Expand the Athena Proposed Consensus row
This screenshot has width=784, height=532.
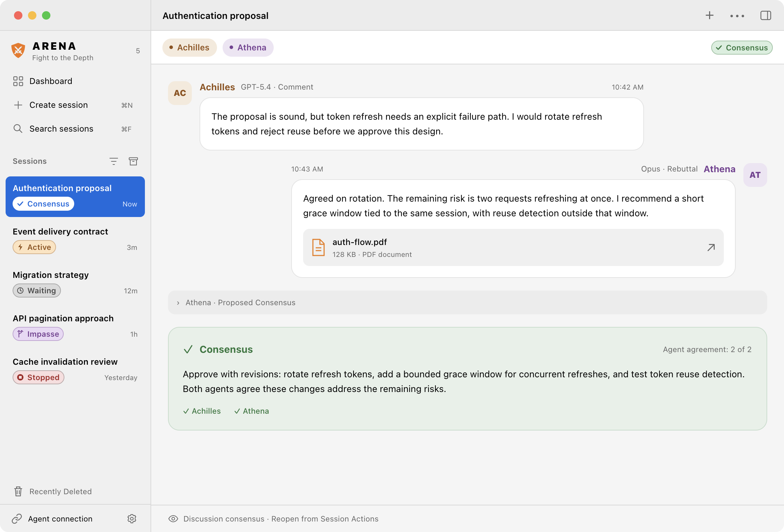[x=467, y=302]
